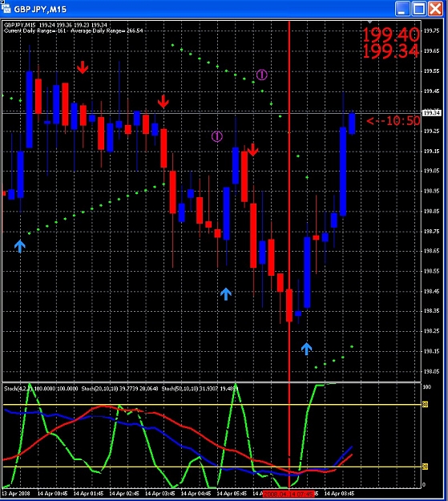448x501 pixels.
Task: Click the GBPJPY,M15 title bar text
Action: point(40,10)
